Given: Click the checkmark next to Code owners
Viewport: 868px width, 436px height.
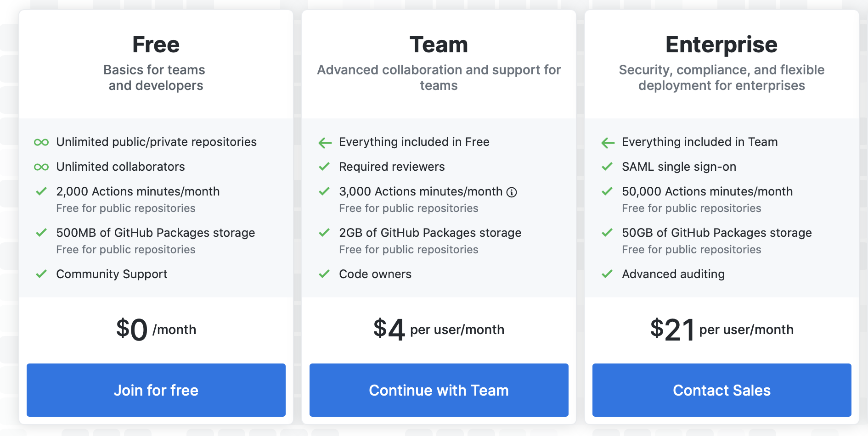Looking at the screenshot, I should tap(324, 274).
